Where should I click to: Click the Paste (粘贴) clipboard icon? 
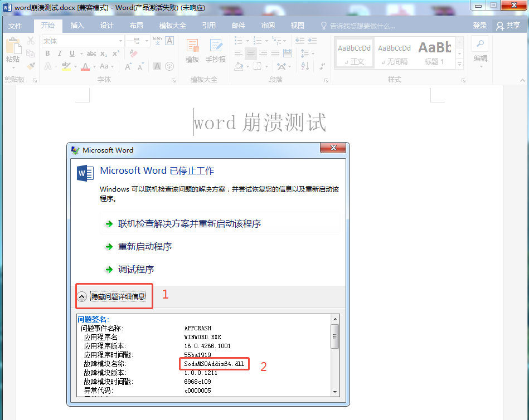13,46
